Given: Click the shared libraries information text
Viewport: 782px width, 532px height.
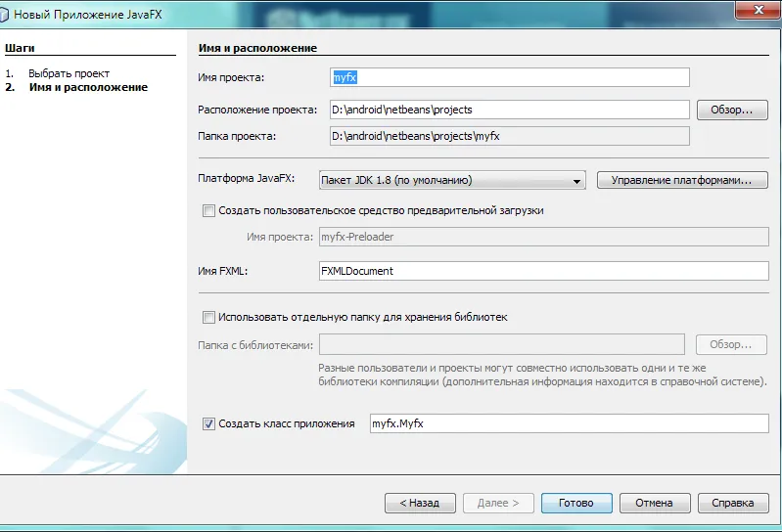Looking at the screenshot, I should coord(542,376).
